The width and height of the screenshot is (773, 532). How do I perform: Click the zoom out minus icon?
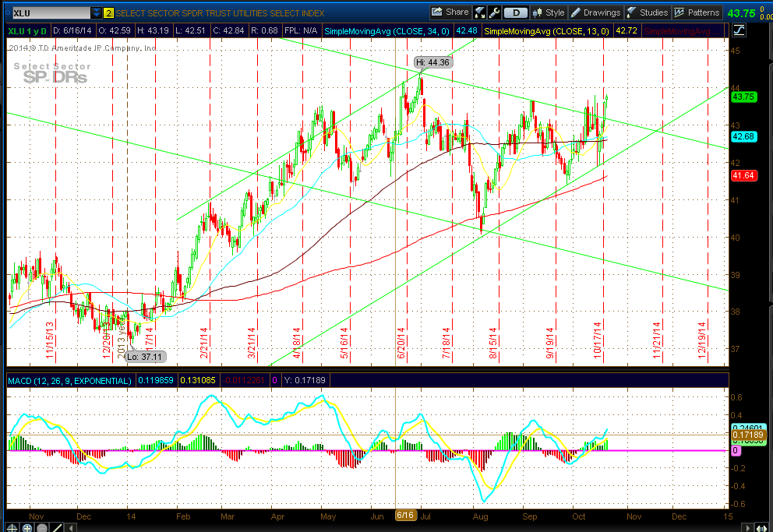tap(42, 527)
